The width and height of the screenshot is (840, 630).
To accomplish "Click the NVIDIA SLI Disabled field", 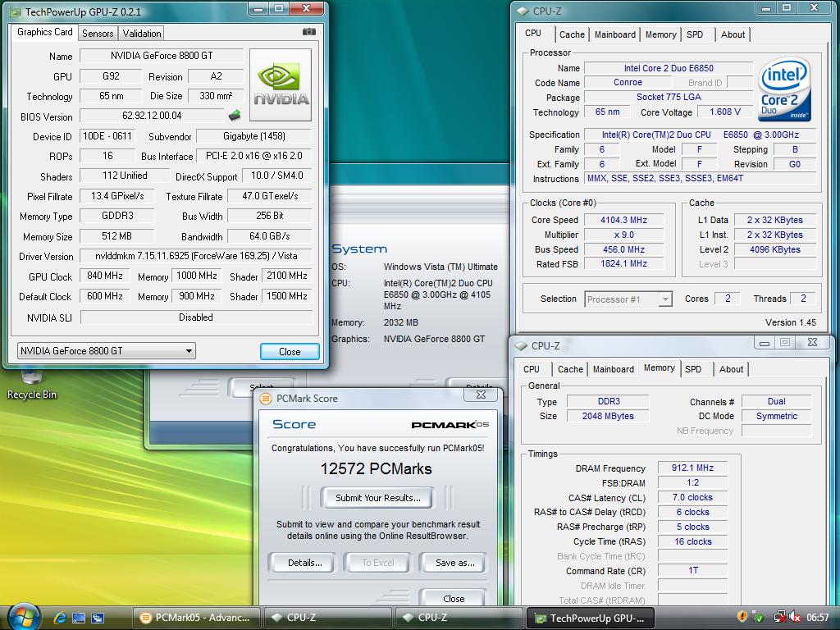I will (196, 317).
